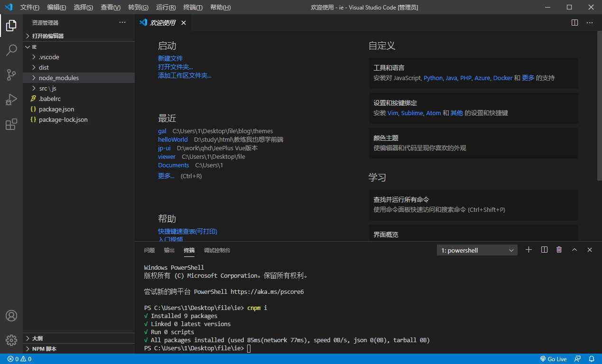This screenshot has width=602, height=364.
Task: Switch to the 输出 panel tab
Action: click(169, 250)
